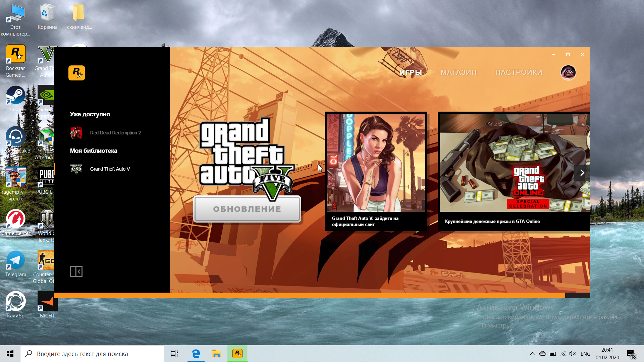Click the Red Dead Redemption 2 game icon
Screen dimensions: 644x362
76,133
